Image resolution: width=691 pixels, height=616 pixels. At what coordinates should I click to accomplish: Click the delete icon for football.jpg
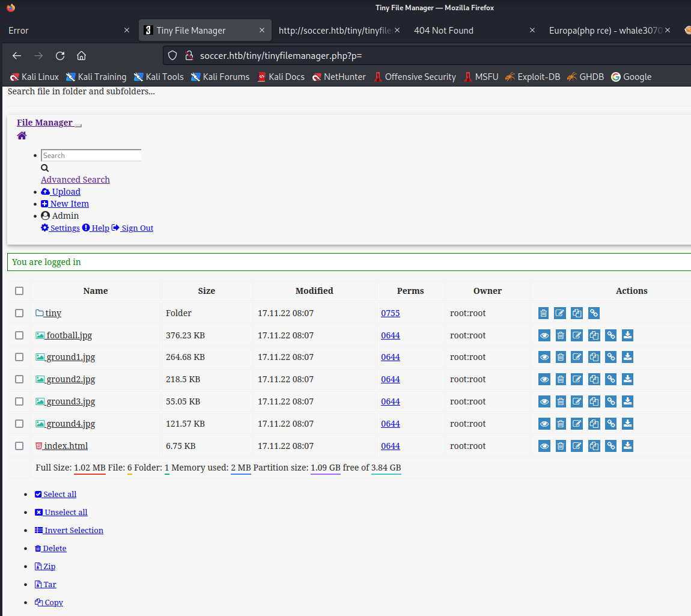(561, 335)
